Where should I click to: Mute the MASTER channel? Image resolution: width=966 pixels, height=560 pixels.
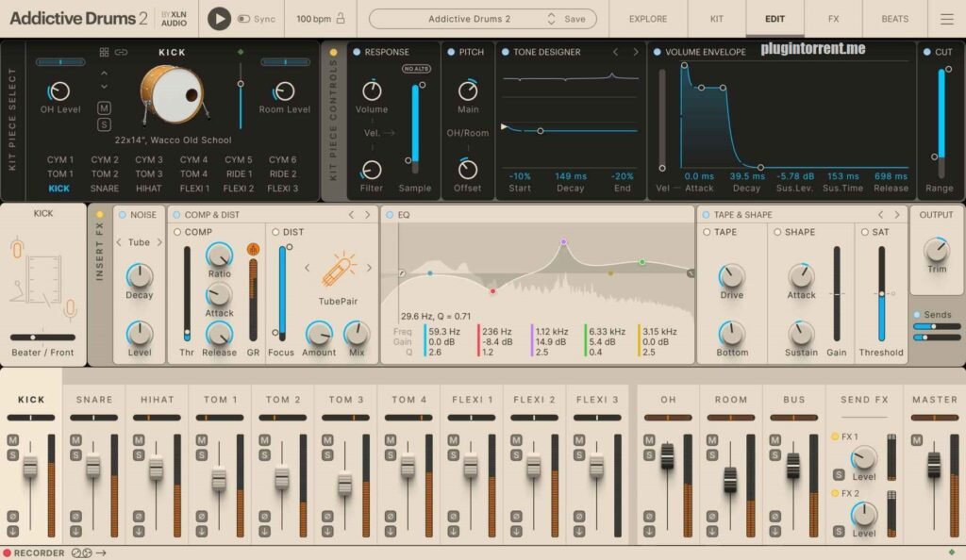pos(917,440)
